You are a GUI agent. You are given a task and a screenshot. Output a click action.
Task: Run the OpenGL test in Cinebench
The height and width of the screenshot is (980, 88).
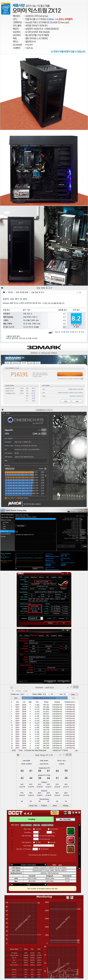[44, 430]
